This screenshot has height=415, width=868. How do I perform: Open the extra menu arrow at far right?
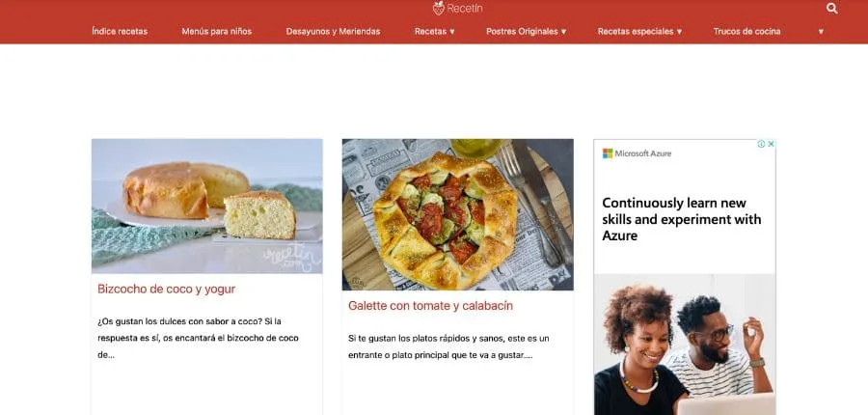821,32
